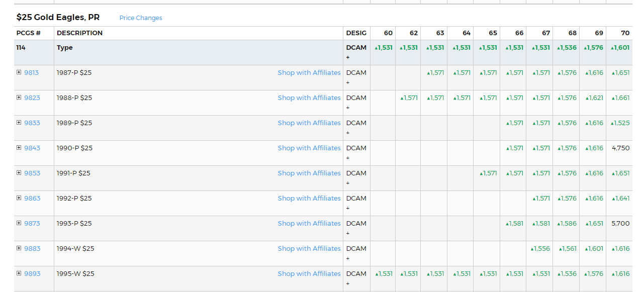Click the 1988-P grade 62 price 1,571
The height and width of the screenshot is (292, 644).
pyautogui.click(x=409, y=98)
